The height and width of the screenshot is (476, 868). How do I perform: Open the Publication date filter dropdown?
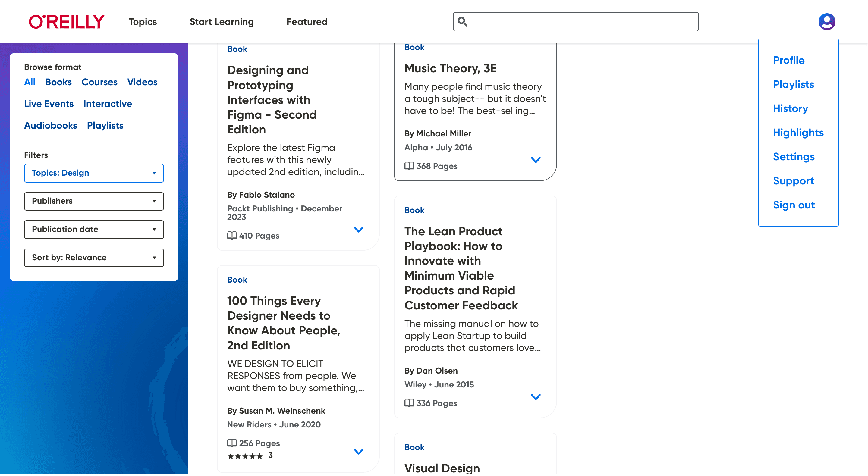click(x=94, y=229)
